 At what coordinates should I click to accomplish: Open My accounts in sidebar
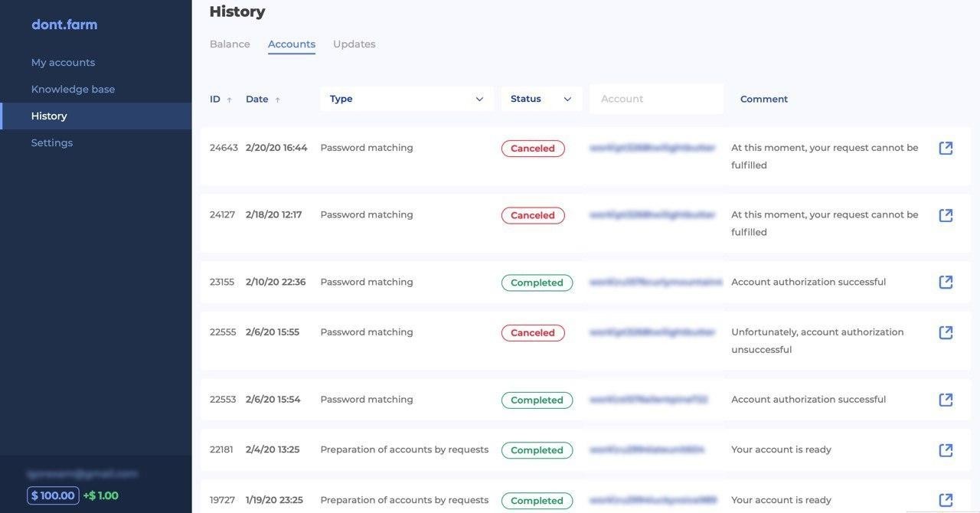point(63,63)
